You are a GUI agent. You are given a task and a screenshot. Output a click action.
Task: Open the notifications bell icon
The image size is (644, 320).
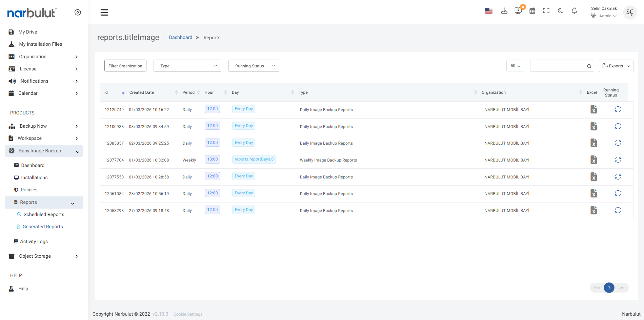pos(574,11)
